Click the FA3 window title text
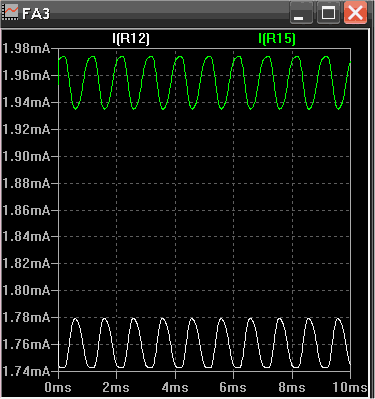Screen dimensions: 375x399 click(36, 14)
